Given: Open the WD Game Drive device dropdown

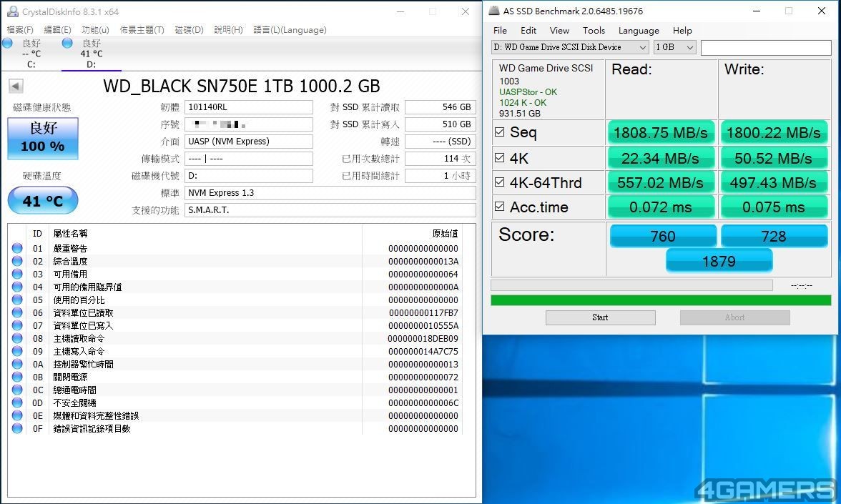Looking at the screenshot, I should click(569, 47).
